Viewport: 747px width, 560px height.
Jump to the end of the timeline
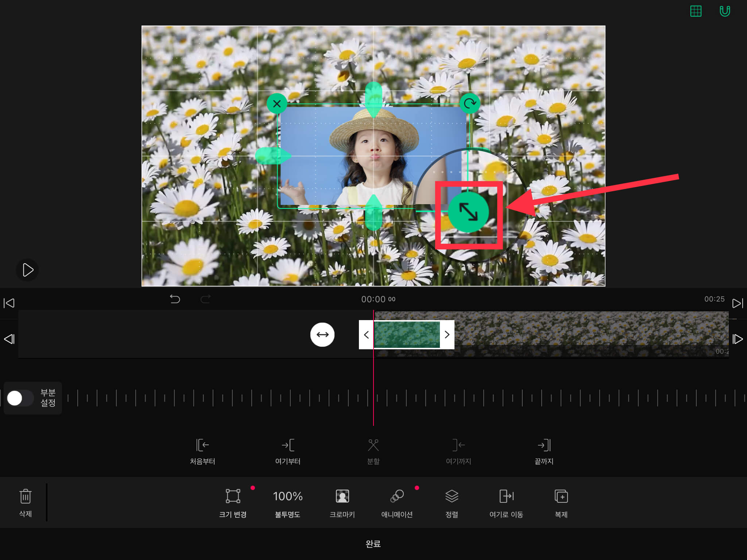pos(737,303)
